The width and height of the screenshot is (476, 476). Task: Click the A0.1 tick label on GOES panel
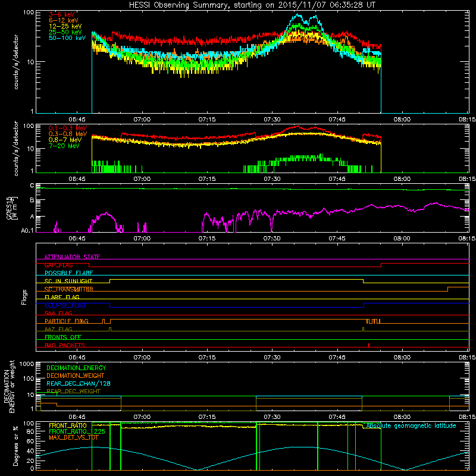(27, 231)
